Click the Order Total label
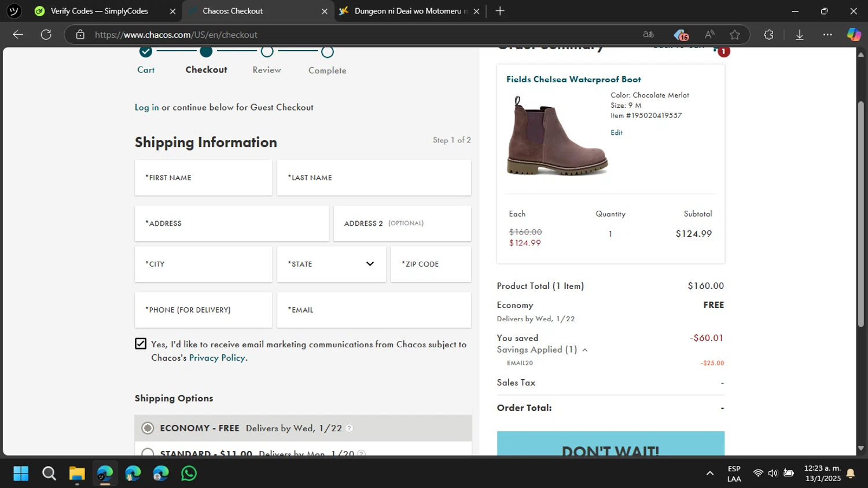Image resolution: width=868 pixels, height=488 pixels. [x=524, y=408]
